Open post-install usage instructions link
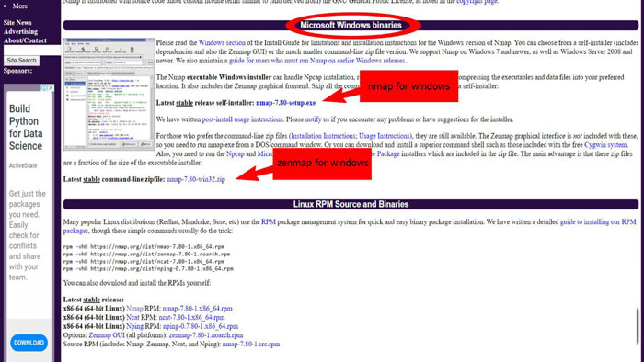Screen dimensions: 644x362 tap(242, 119)
